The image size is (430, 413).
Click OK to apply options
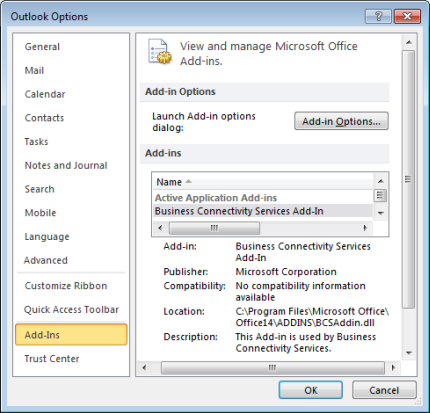pyautogui.click(x=311, y=390)
